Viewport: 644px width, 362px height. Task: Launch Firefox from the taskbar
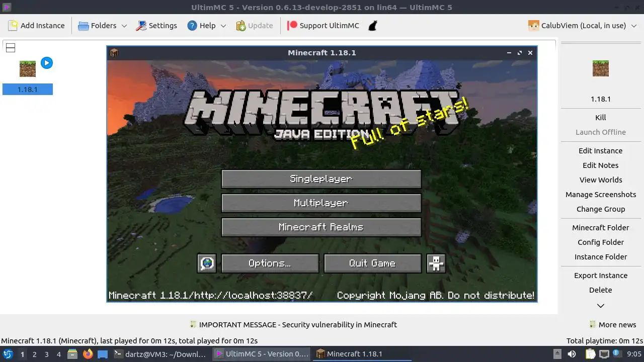click(88, 354)
